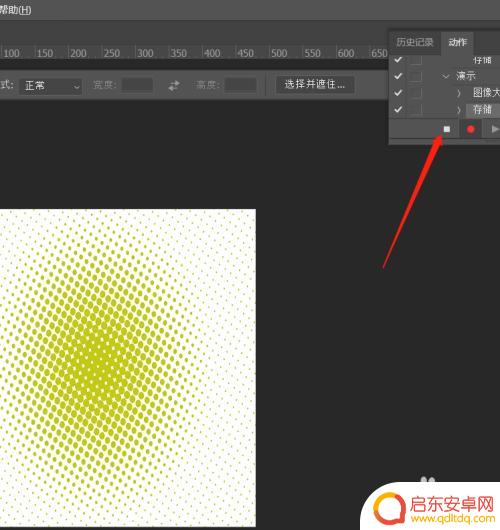Toggle the dialog box for the 存储 row above 演示
The image size is (500, 530).
[415, 60]
